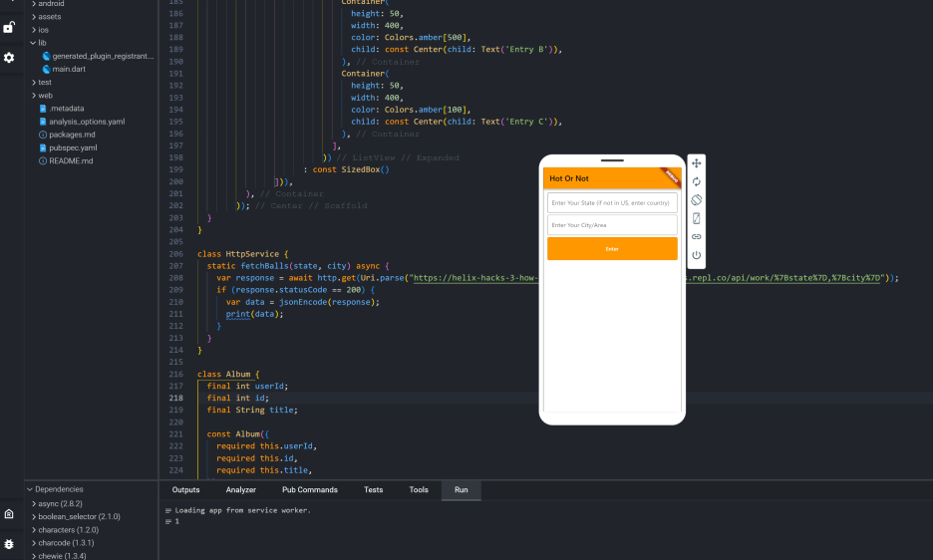Image resolution: width=933 pixels, height=560 pixels.
Task: Select the Run tab
Action: pos(462,490)
